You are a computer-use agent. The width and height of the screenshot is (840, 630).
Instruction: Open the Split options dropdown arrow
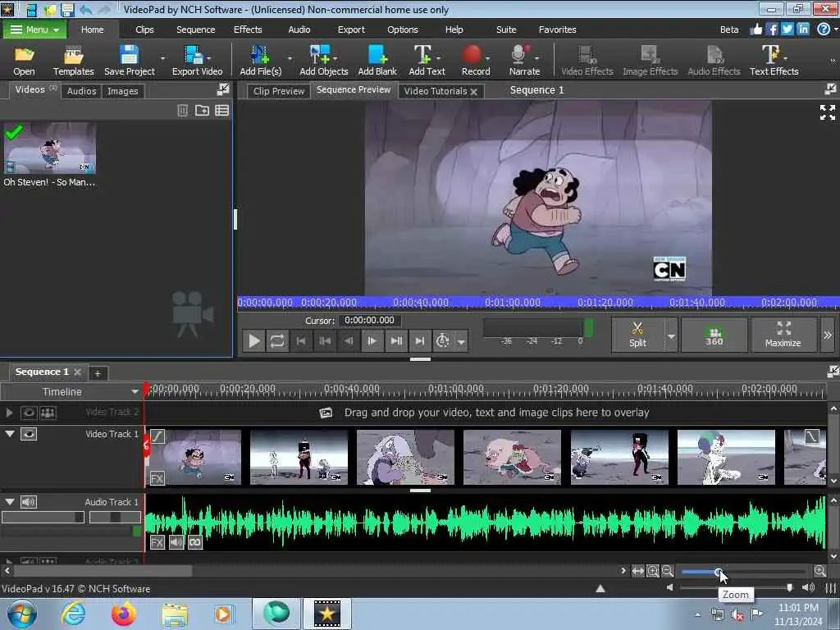coord(671,336)
